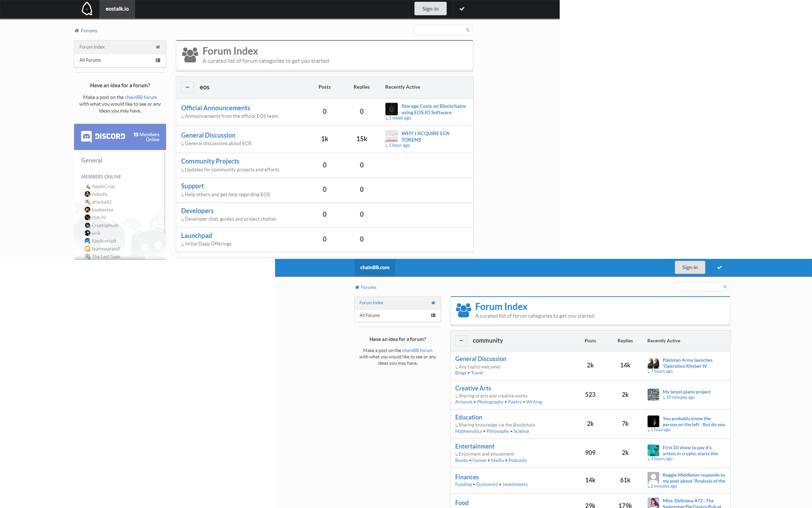
Task: Collapse the eos category with minus button
Action: [x=188, y=87]
